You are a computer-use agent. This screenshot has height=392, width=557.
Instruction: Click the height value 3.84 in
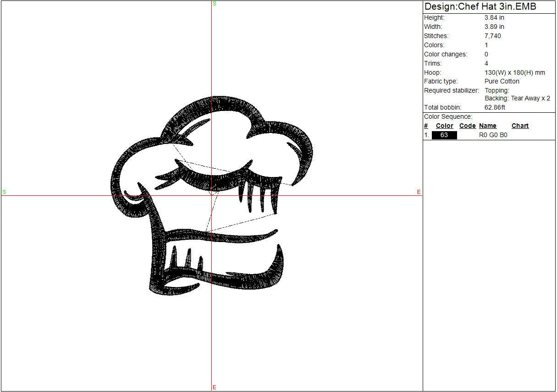494,17
